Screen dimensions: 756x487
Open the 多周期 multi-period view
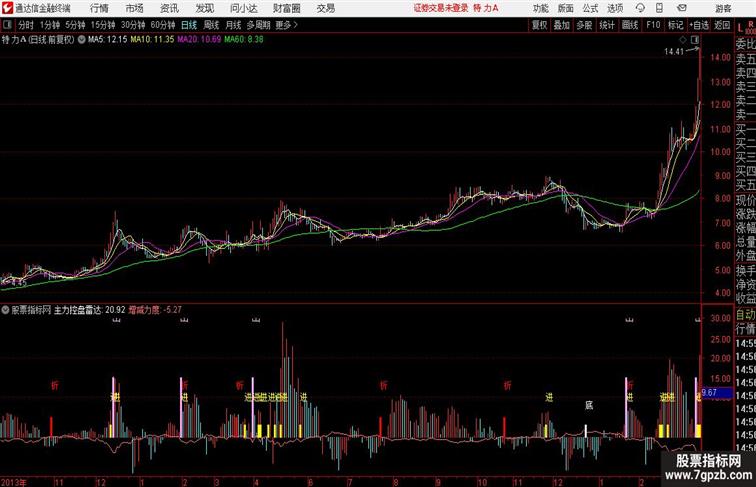pyautogui.click(x=258, y=25)
